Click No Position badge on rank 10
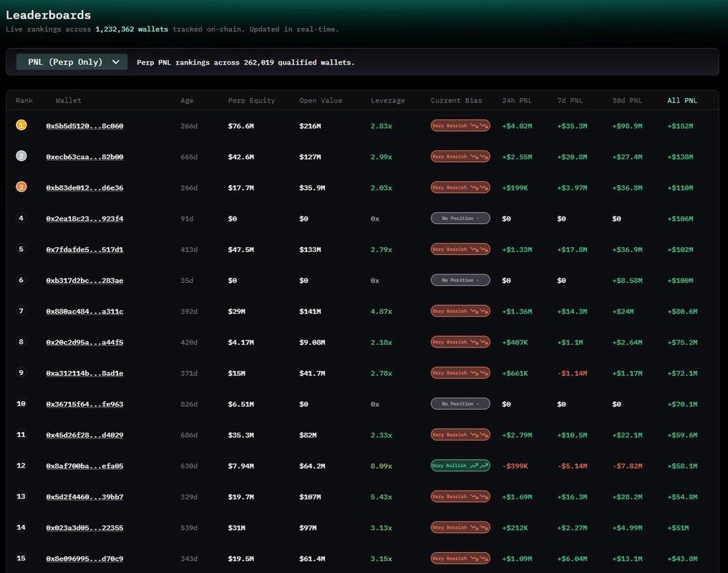728x573 pixels. coord(460,404)
